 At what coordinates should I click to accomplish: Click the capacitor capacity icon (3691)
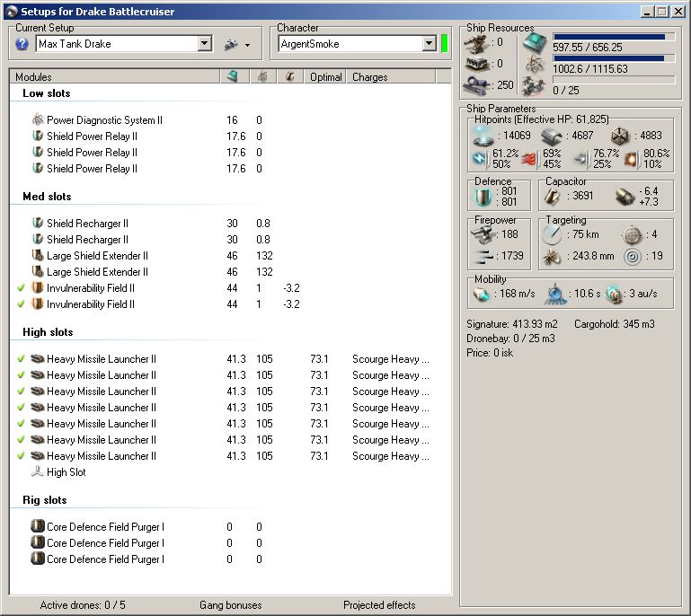(552, 197)
